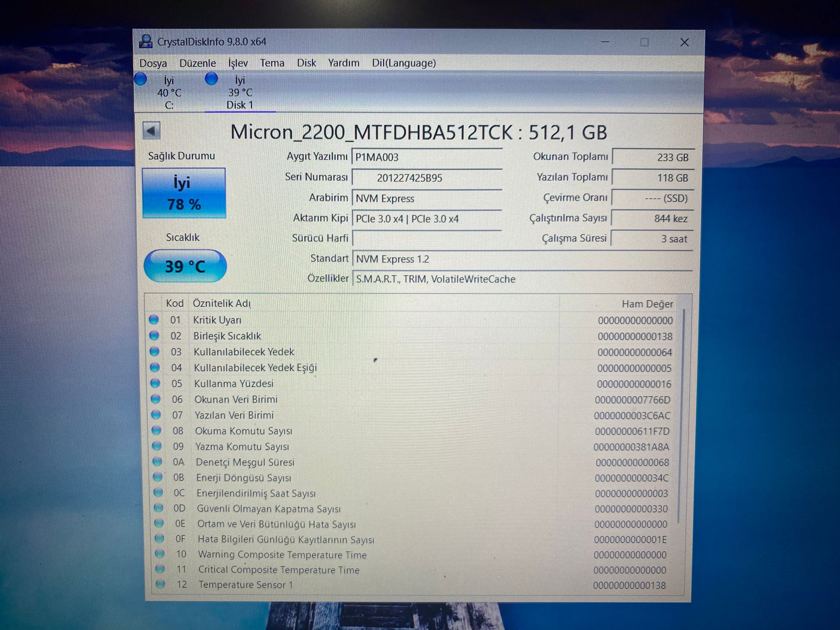840x630 pixels.
Task: Click the Aygıt Yazılımı field P1MA003
Action: 427,157
